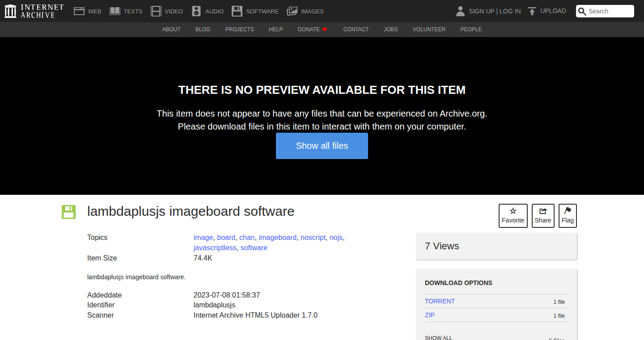Download the TORRENT option
Screen dimensions: 644x340
[x=440, y=301]
